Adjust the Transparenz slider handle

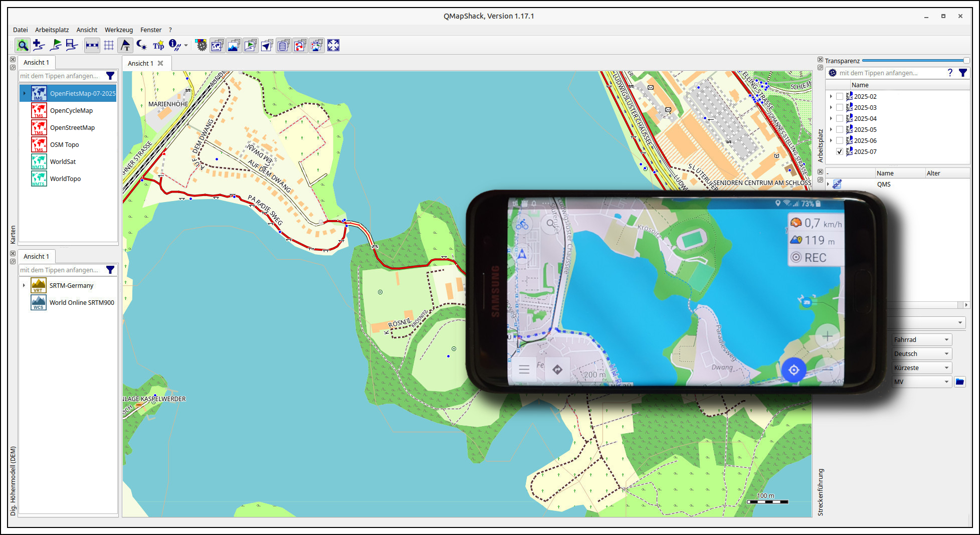[966, 61]
